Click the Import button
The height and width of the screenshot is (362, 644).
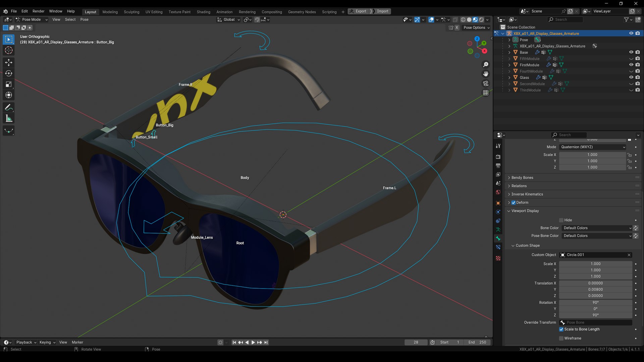click(382, 11)
